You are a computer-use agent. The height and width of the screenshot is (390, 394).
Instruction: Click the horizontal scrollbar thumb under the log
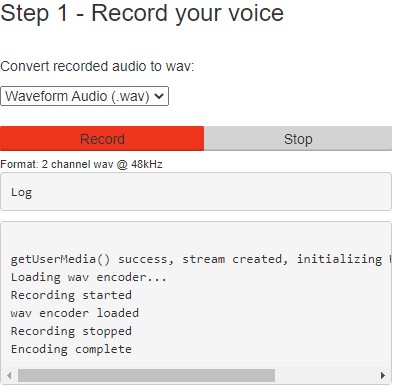(146, 375)
